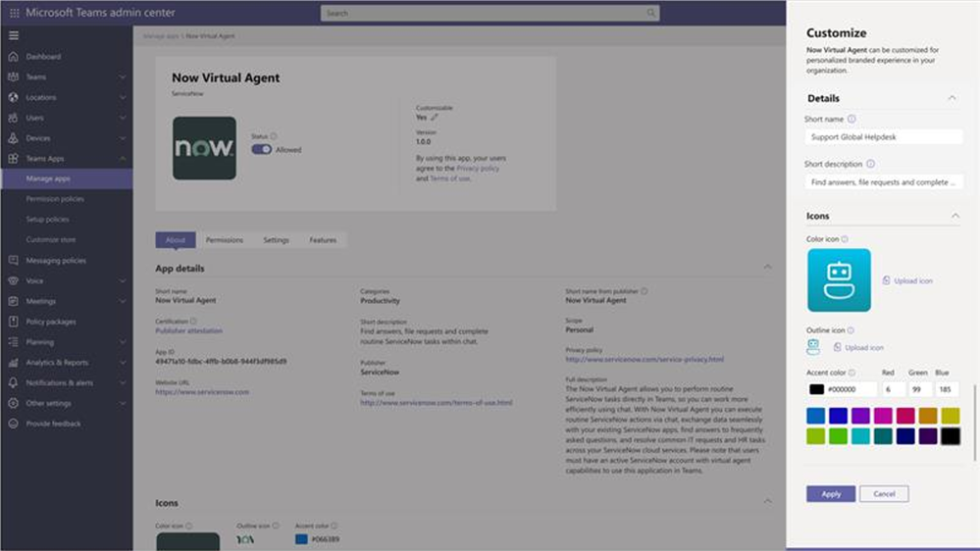The width and height of the screenshot is (980, 551).
Task: Click the robot color icon thumbnail
Action: click(839, 279)
